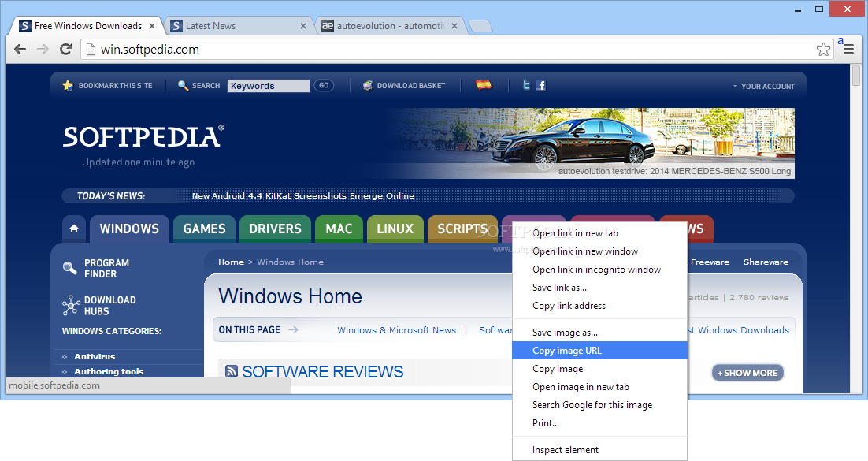
Task: Open Windows & Microsoft News link
Action: click(396, 330)
